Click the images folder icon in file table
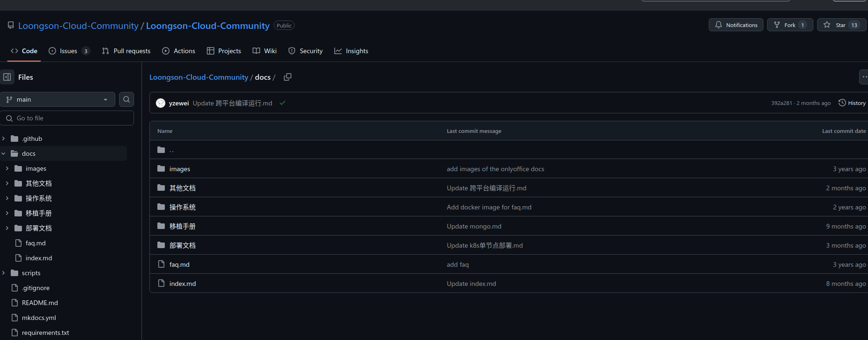The width and height of the screenshot is (868, 340). (x=161, y=169)
